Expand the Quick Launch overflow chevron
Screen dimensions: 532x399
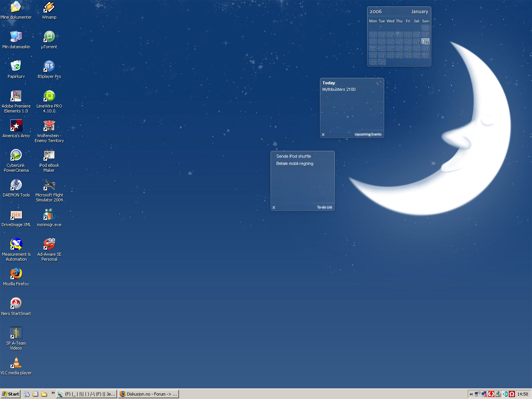[x=53, y=393]
